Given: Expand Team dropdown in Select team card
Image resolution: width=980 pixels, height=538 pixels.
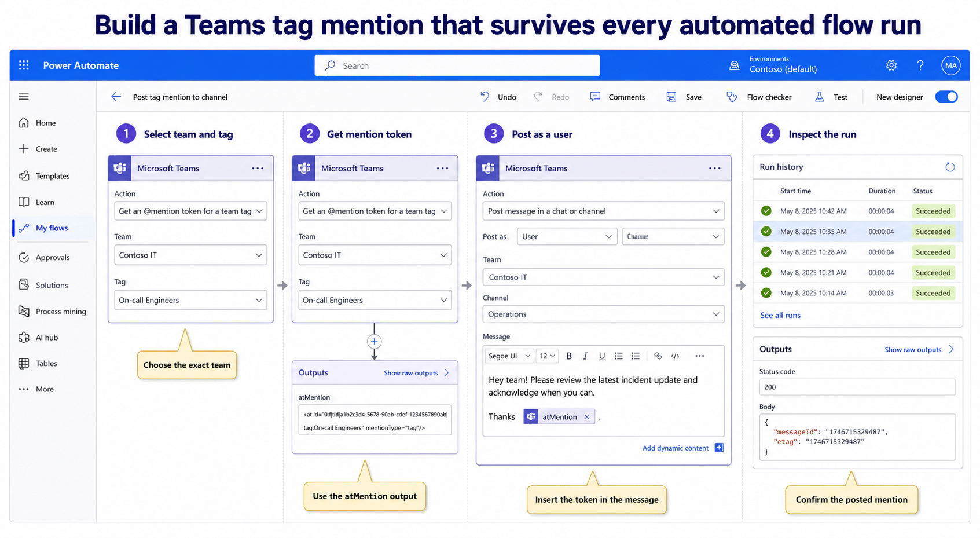Looking at the screenshot, I should pyautogui.click(x=190, y=255).
